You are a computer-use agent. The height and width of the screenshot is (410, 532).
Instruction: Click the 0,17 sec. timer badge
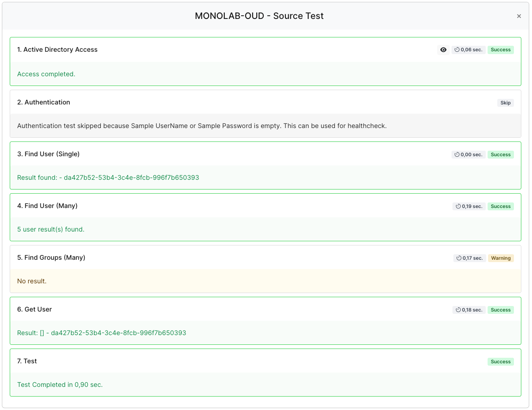(469, 258)
